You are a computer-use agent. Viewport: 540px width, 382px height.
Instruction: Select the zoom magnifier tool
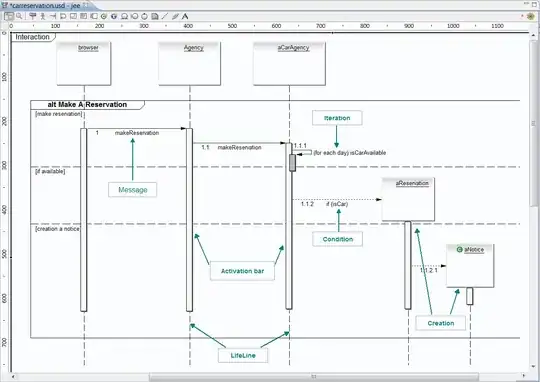[19, 16]
